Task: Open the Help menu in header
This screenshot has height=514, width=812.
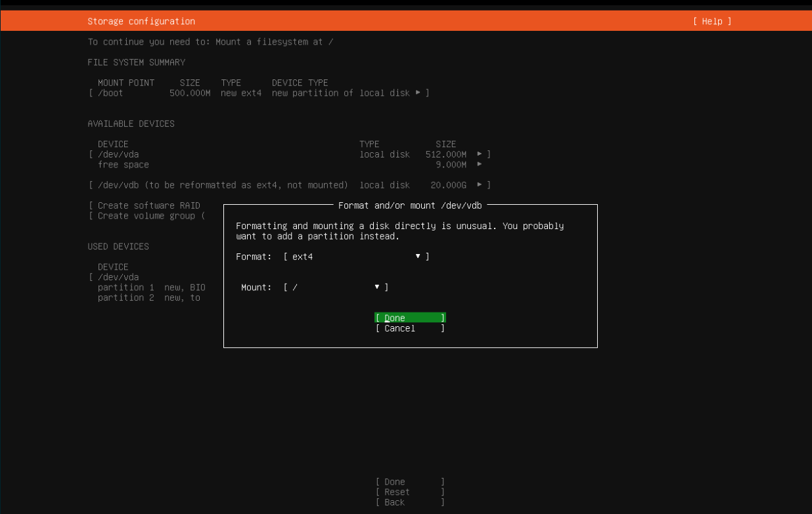Action: pos(711,22)
